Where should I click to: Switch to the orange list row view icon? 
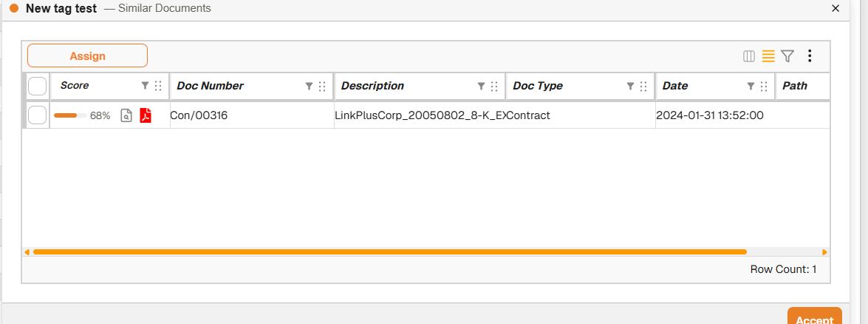768,56
